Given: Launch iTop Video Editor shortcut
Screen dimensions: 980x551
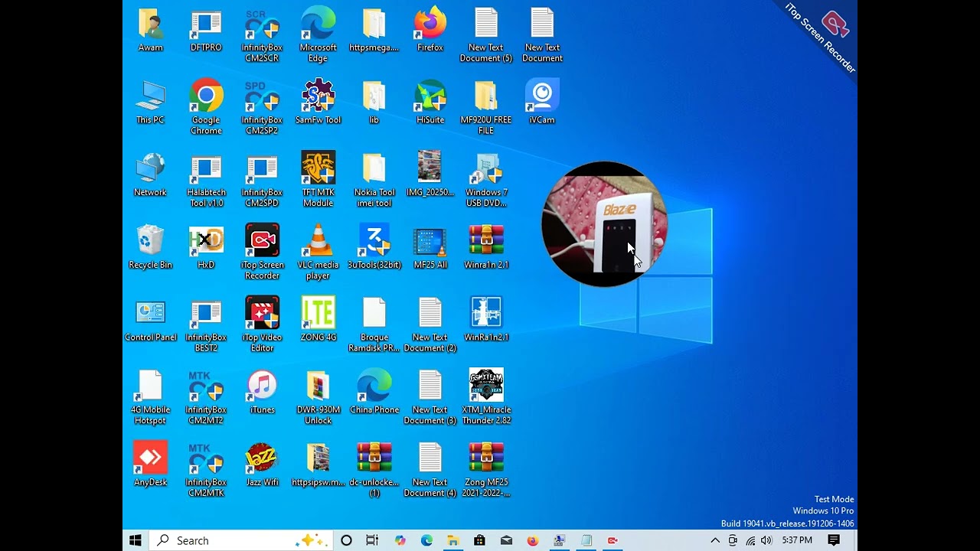Looking at the screenshot, I should pos(262,325).
